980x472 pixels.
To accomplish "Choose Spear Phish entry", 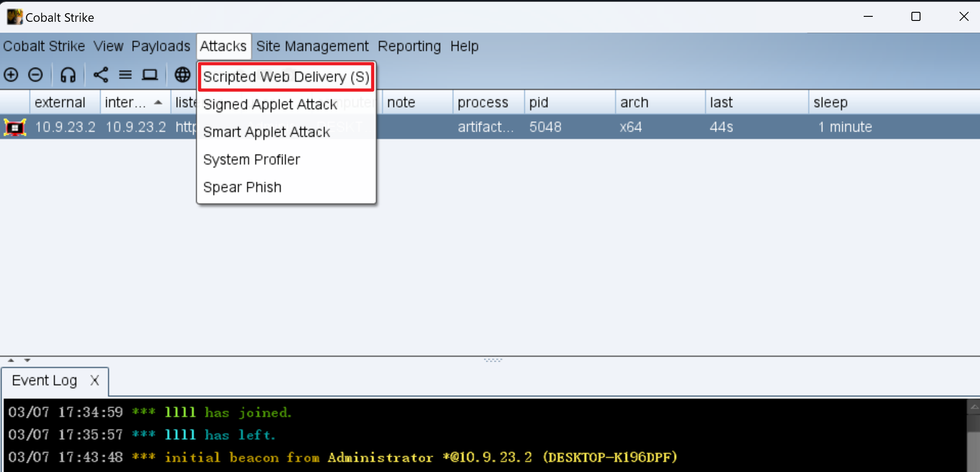I will point(286,187).
